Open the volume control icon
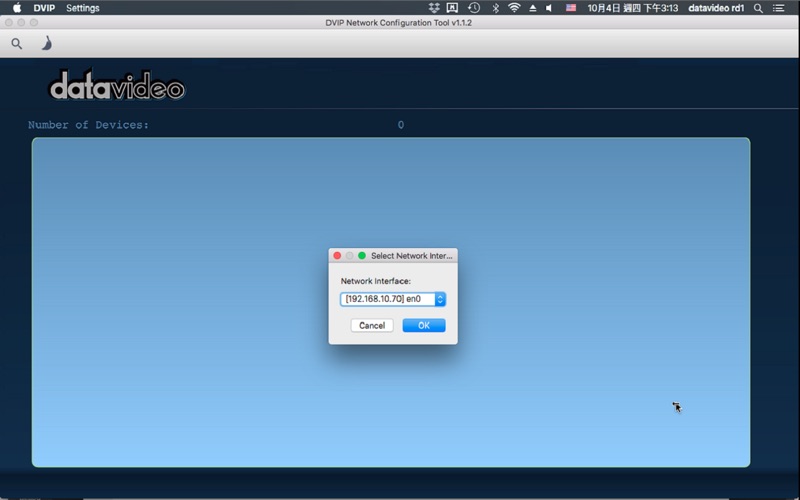 point(549,8)
